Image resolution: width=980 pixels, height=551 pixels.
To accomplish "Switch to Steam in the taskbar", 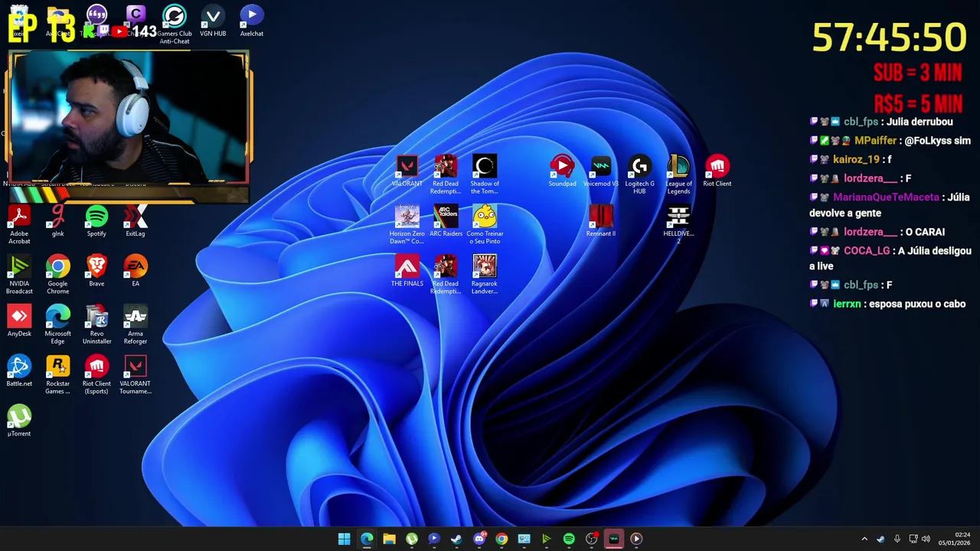I will (x=456, y=539).
